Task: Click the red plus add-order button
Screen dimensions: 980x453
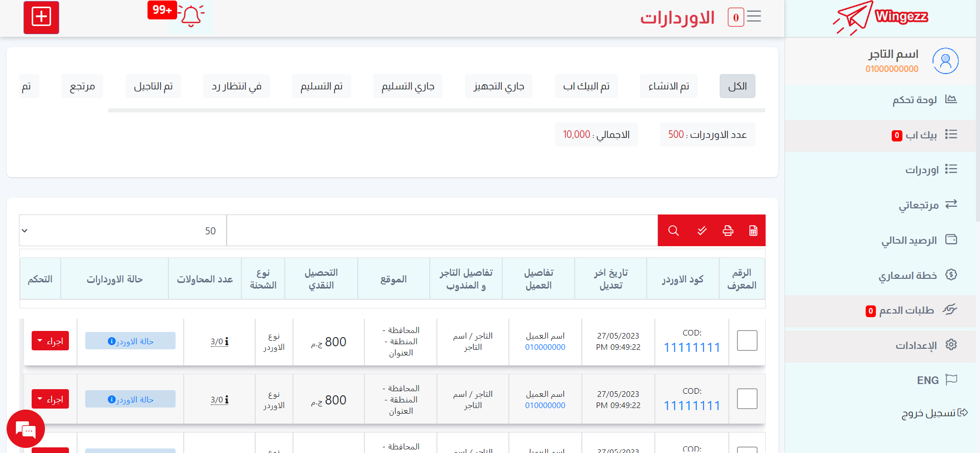Action: click(41, 17)
